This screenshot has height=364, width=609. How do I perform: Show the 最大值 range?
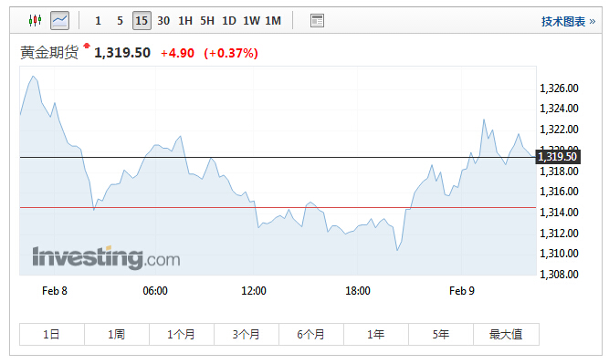(x=506, y=334)
